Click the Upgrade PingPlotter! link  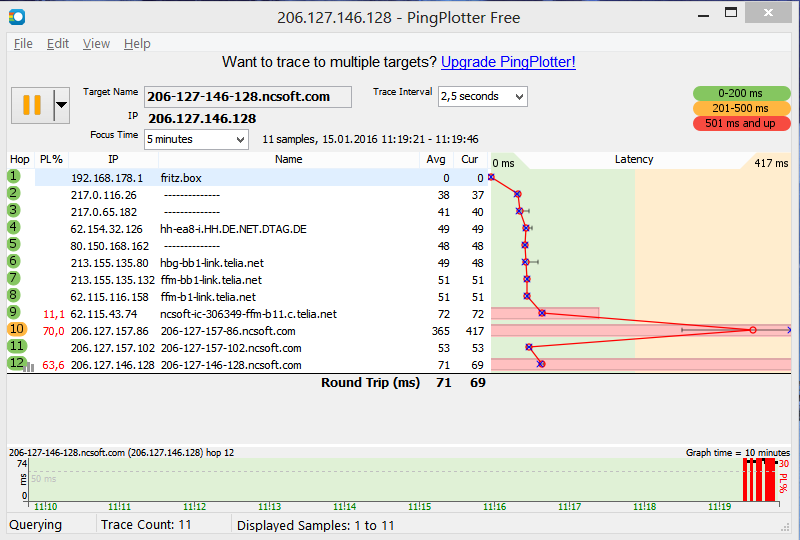[508, 62]
